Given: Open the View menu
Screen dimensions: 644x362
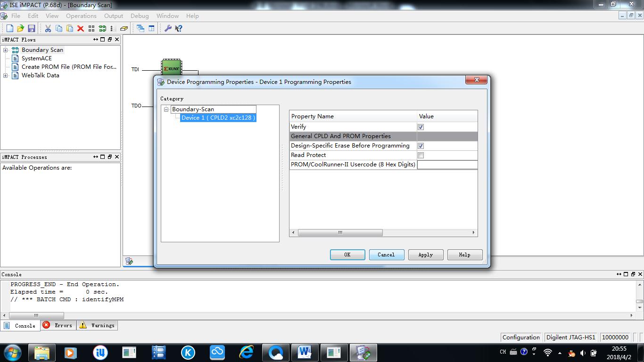Looking at the screenshot, I should click(52, 16).
